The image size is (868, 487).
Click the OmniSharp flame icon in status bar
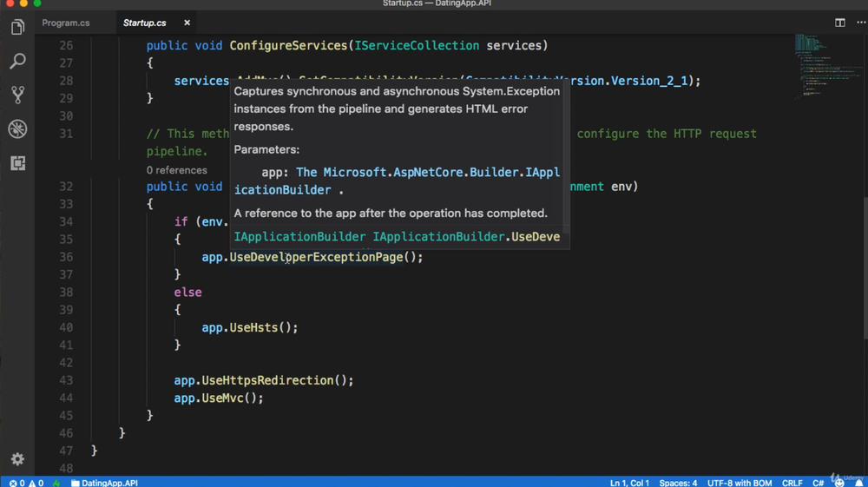click(x=56, y=483)
